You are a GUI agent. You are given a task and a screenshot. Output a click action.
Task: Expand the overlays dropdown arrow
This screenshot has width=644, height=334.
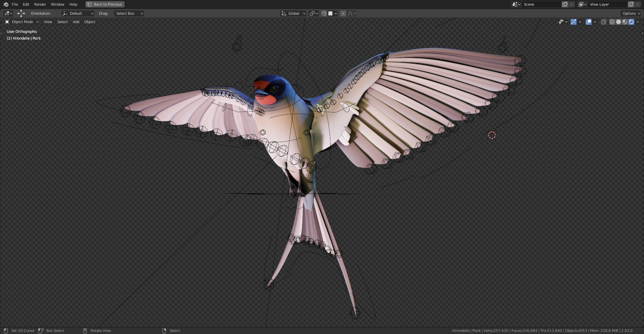pos(595,22)
